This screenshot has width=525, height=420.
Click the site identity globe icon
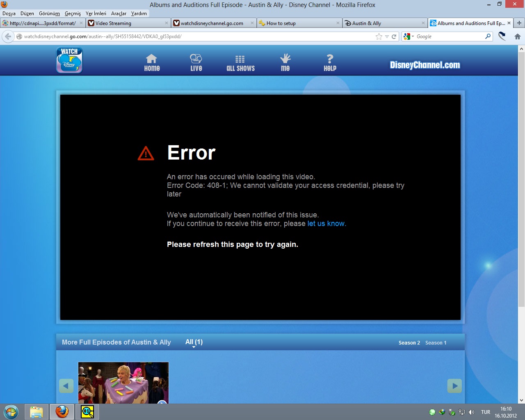19,37
